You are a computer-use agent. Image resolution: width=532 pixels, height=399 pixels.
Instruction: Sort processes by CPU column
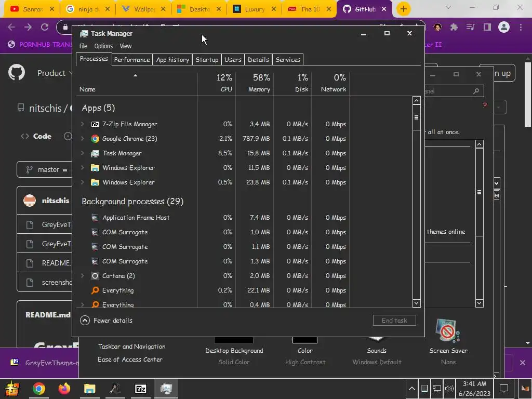pos(217,84)
